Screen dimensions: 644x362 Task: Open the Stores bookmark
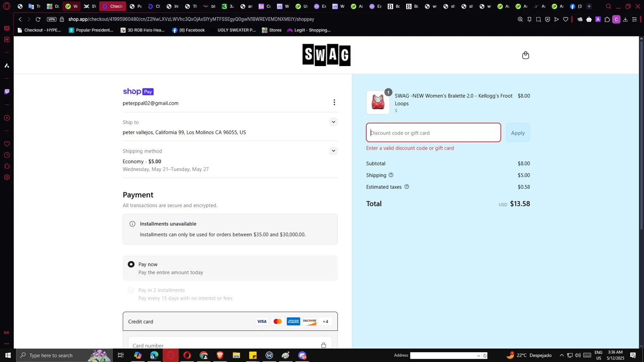(272, 30)
